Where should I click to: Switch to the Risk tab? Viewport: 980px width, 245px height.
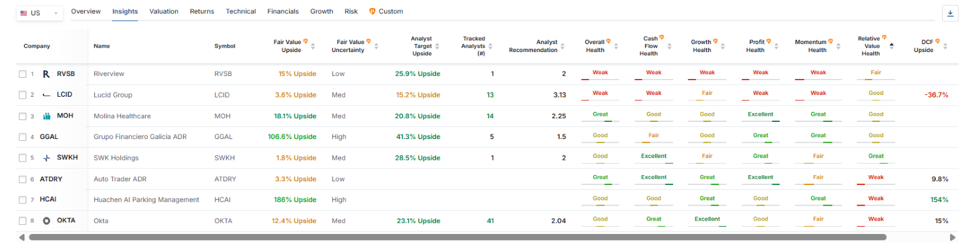(351, 12)
